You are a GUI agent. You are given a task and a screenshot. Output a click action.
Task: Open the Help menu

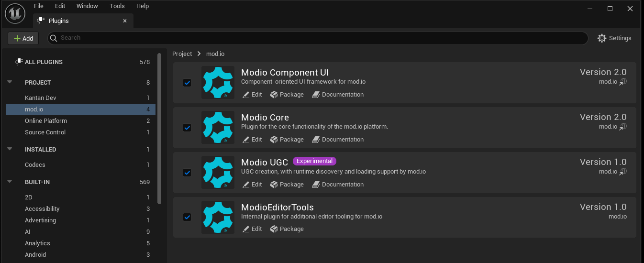tap(143, 6)
